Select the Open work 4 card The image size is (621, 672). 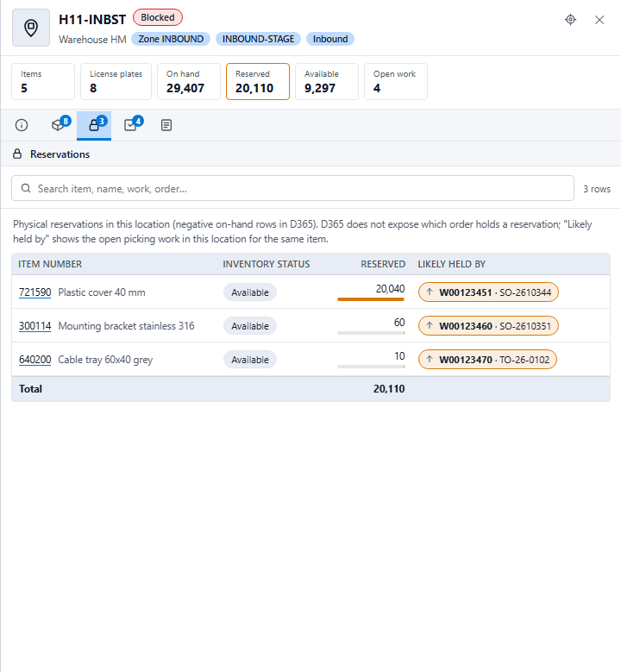coord(396,81)
